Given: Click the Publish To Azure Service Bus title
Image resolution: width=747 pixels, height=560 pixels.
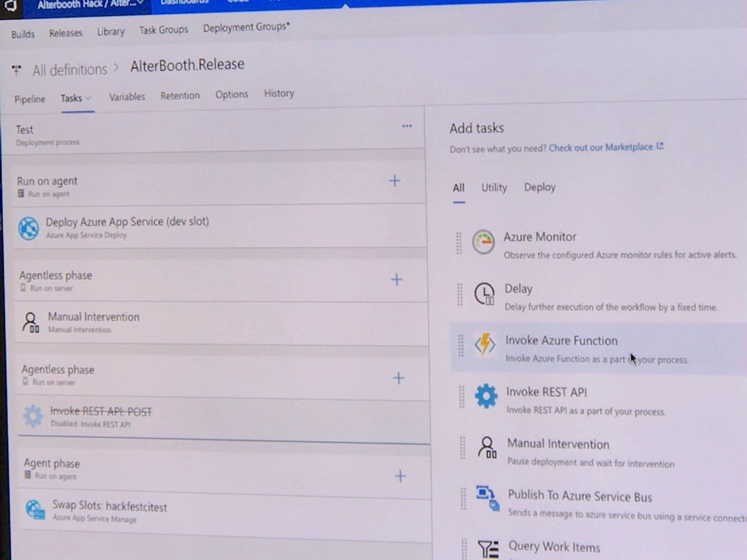Looking at the screenshot, I should point(580,496).
